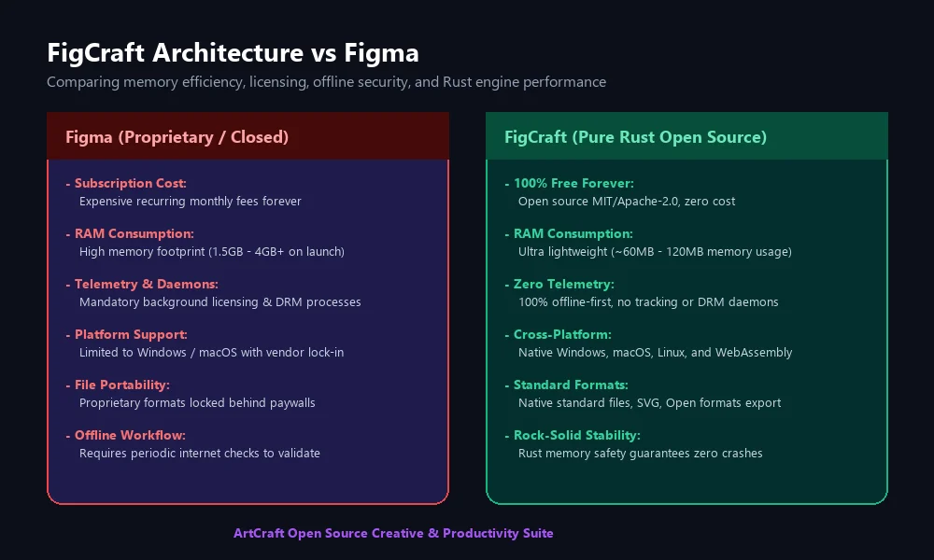Screen dimensions: 934x560
Task: Click '100% offline-first, no tracking or DRM daemons'
Action: 648,302
